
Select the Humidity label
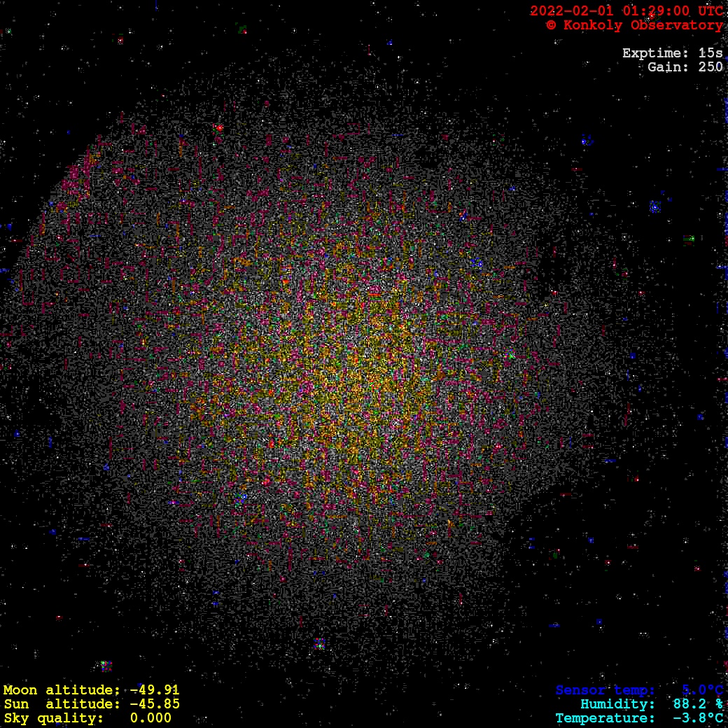617,704
